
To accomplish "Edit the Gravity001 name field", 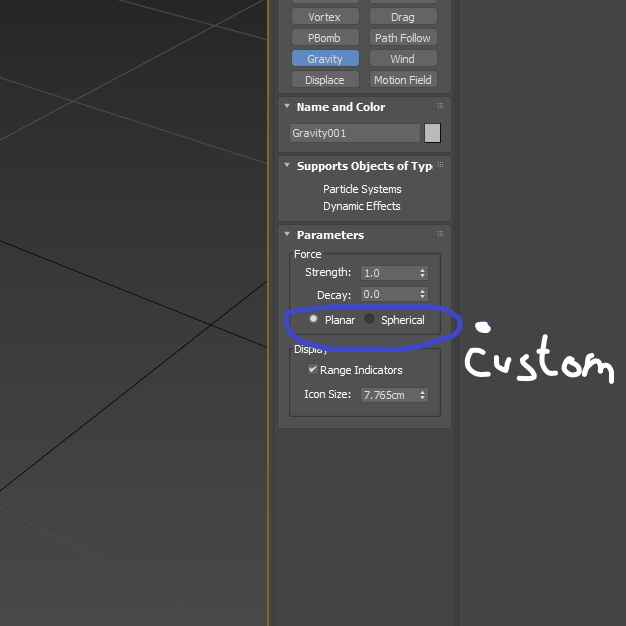I will tap(355, 133).
